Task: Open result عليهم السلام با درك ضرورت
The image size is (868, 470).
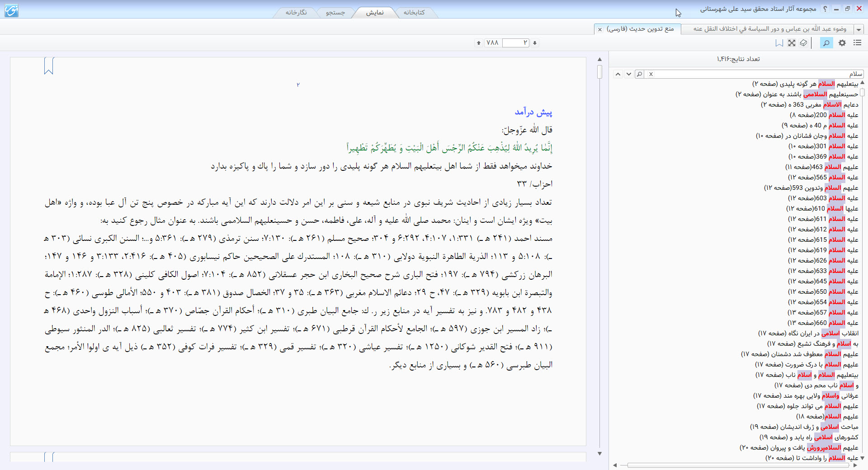Action: tap(807, 365)
